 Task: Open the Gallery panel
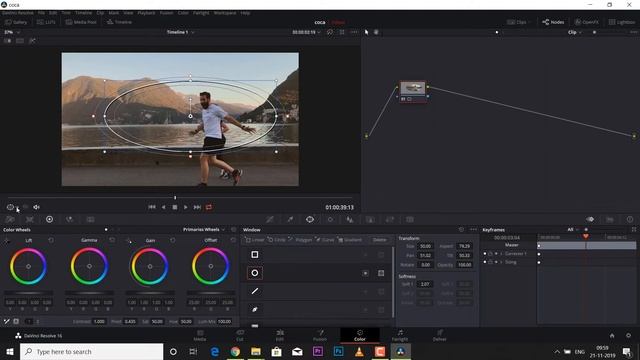(16, 22)
